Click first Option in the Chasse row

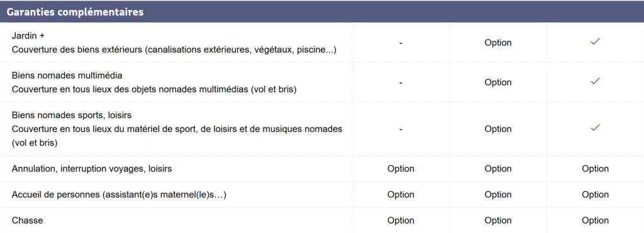[x=401, y=220]
